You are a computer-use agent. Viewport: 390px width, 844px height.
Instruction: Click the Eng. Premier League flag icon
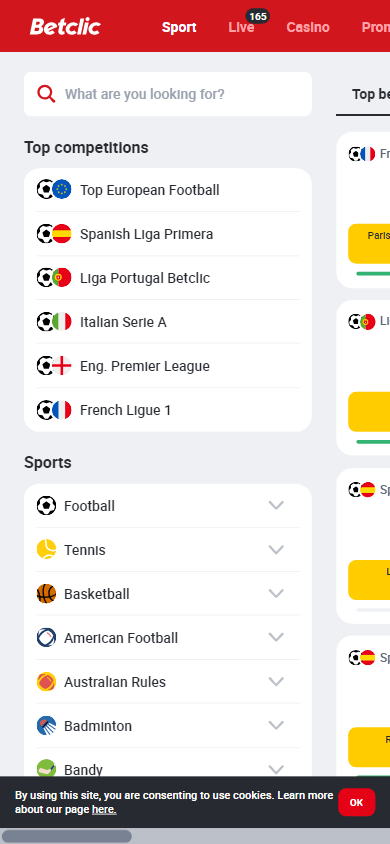(62, 366)
